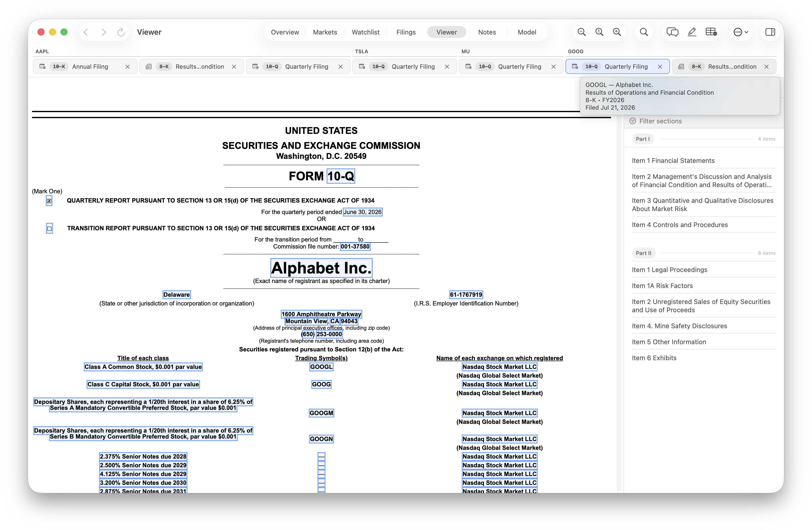Screen dimensions: 812x530
Task: Click the highlighted GOOGL trading symbol
Action: (x=321, y=367)
